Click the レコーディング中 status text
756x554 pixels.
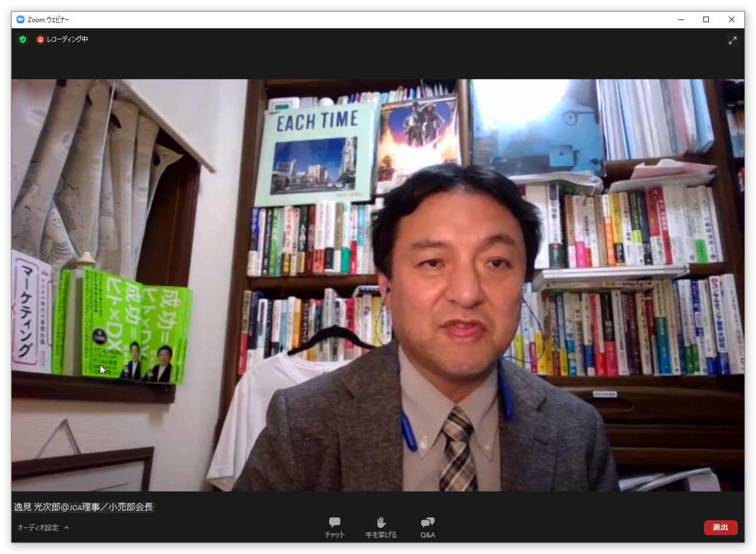tap(67, 40)
